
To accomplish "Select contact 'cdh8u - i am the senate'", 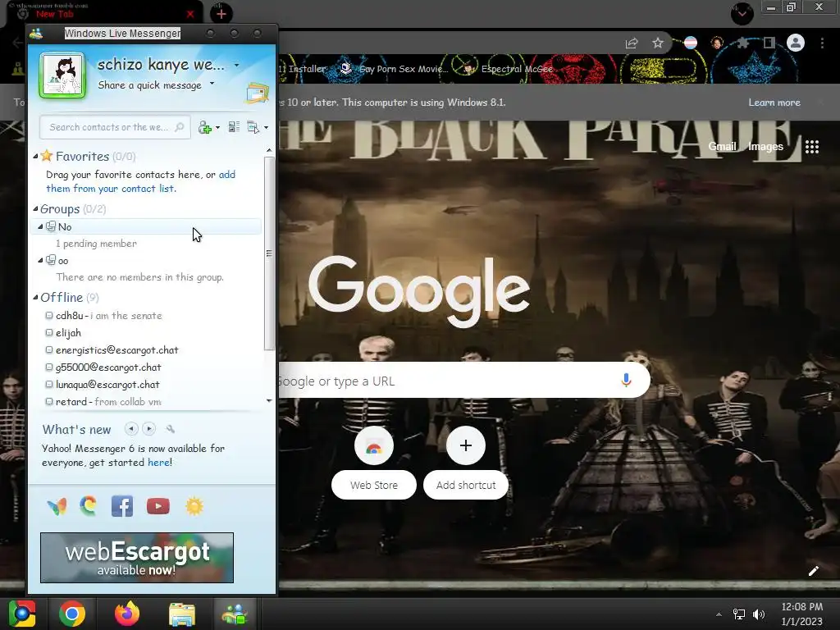I will pyautogui.click(x=109, y=316).
